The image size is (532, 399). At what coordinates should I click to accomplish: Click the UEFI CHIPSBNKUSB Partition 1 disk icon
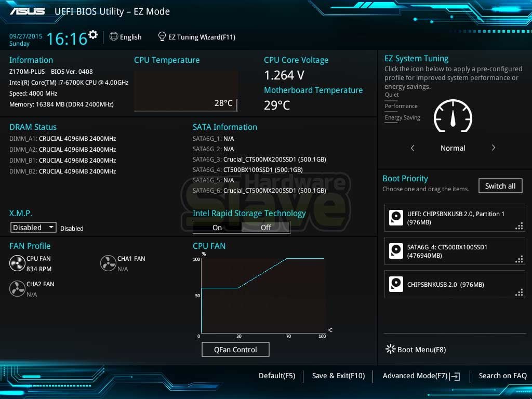tap(396, 218)
